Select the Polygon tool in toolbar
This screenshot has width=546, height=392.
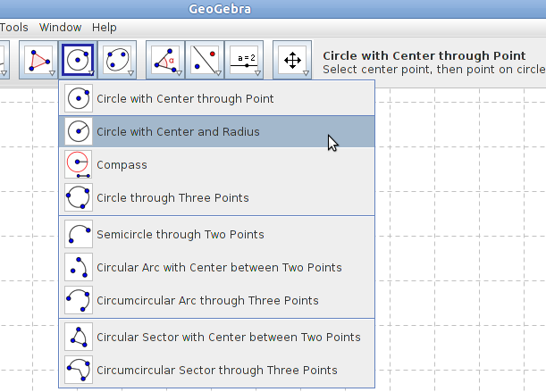(x=38, y=60)
